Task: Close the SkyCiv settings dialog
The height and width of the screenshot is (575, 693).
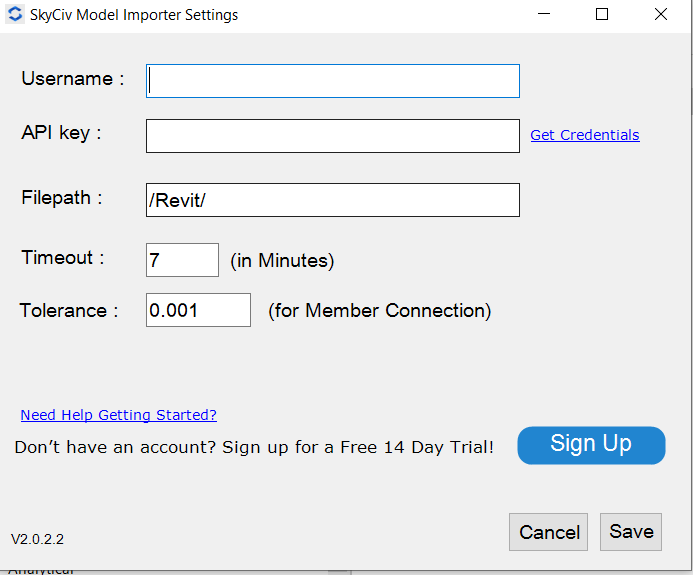Action: pyautogui.click(x=661, y=15)
